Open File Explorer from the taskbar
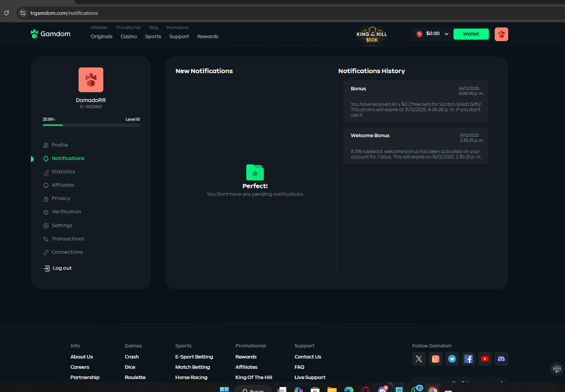565x392 pixels. pos(332,389)
